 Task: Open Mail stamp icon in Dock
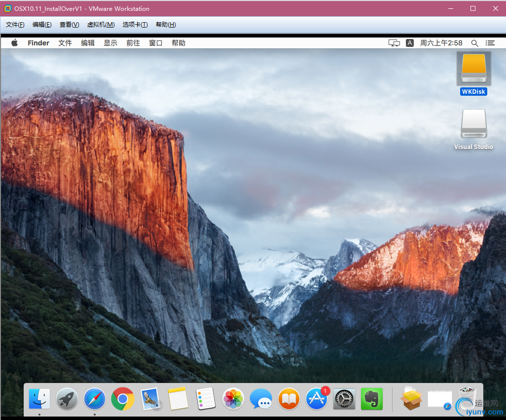pos(150,399)
